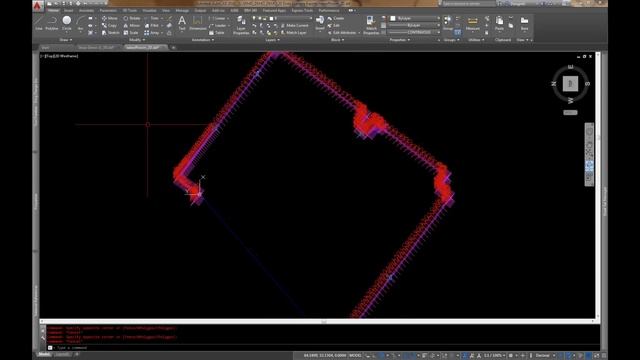Viewport: 640px width, 360px height.
Task: Click the object color swatch
Action: 393,18
